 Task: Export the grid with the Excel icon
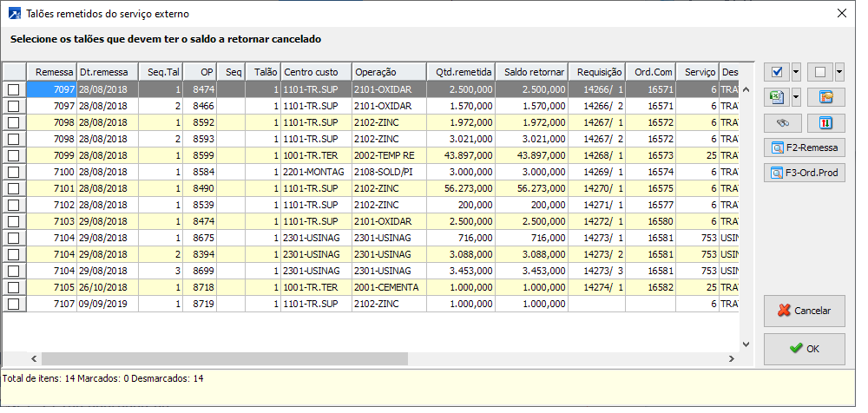click(776, 97)
